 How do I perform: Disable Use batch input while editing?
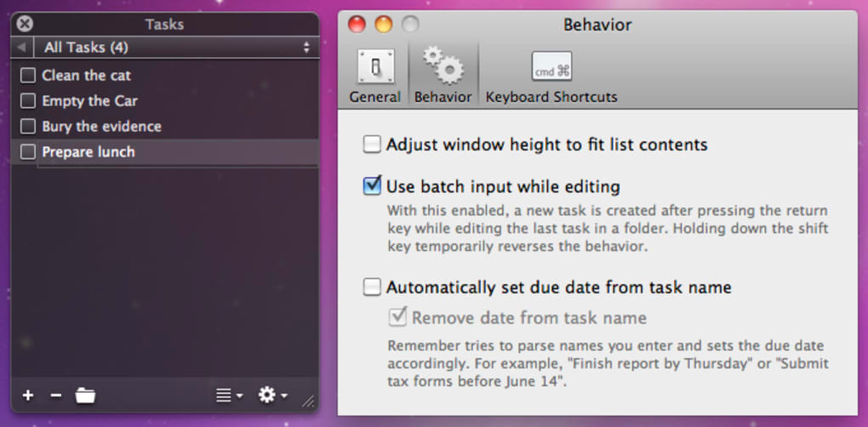(x=372, y=185)
